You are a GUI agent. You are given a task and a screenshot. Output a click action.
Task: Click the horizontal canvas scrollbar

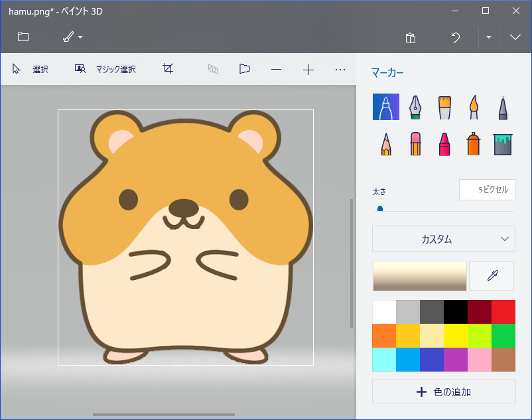tap(164, 414)
